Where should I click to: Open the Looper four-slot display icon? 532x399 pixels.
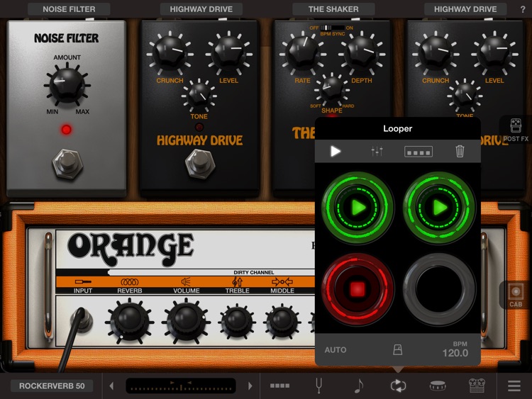419,152
